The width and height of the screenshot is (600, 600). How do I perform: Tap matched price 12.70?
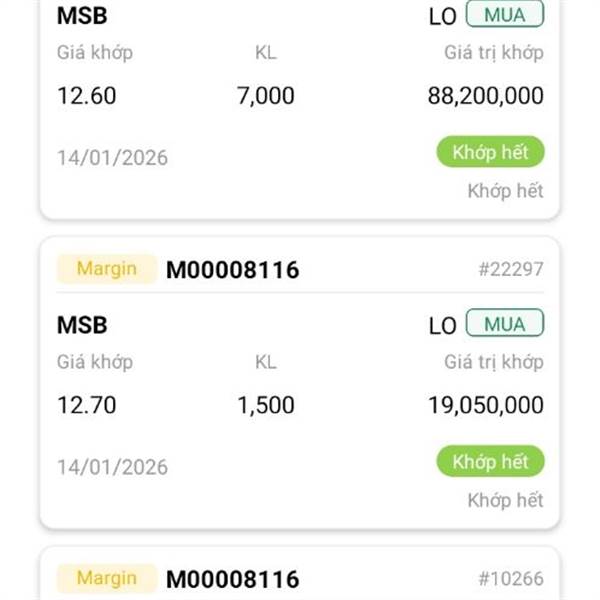click(x=86, y=405)
